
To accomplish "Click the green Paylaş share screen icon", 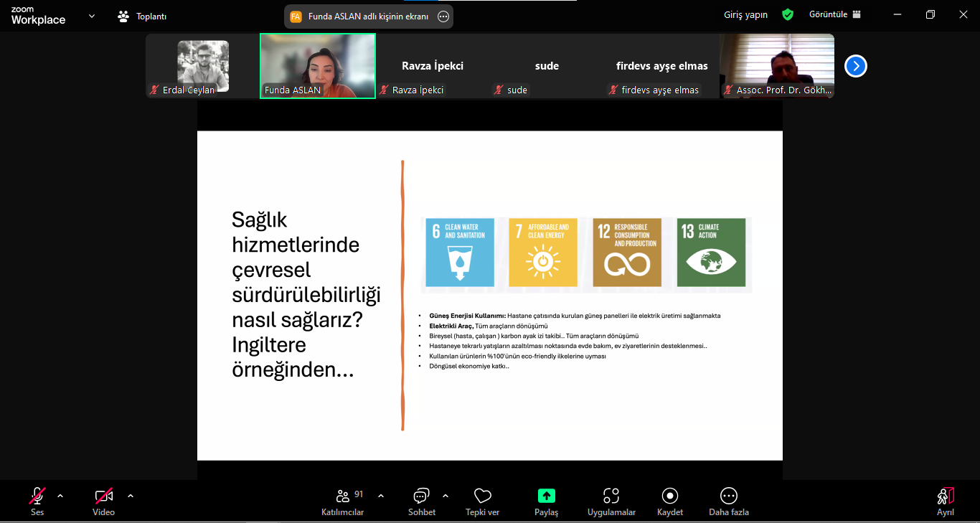I will (x=546, y=496).
